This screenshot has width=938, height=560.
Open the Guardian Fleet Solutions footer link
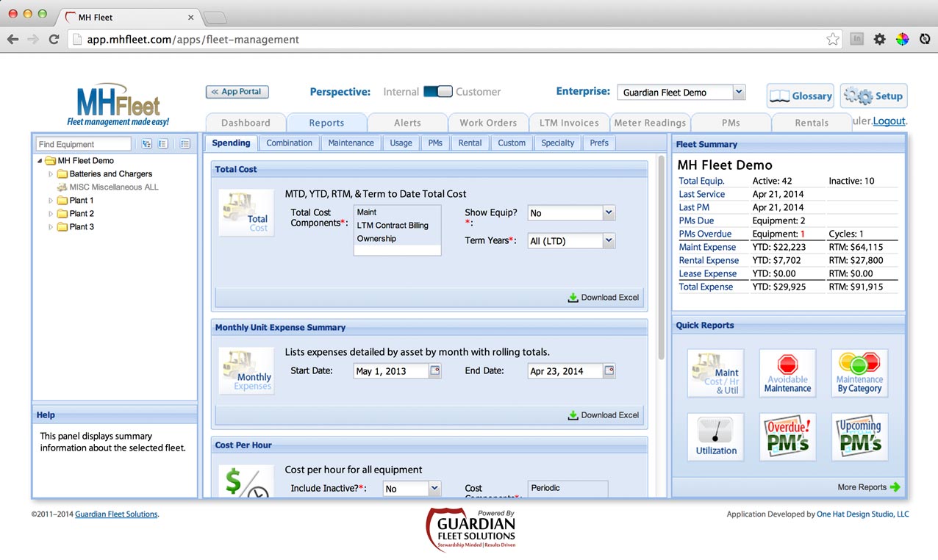tap(116, 514)
